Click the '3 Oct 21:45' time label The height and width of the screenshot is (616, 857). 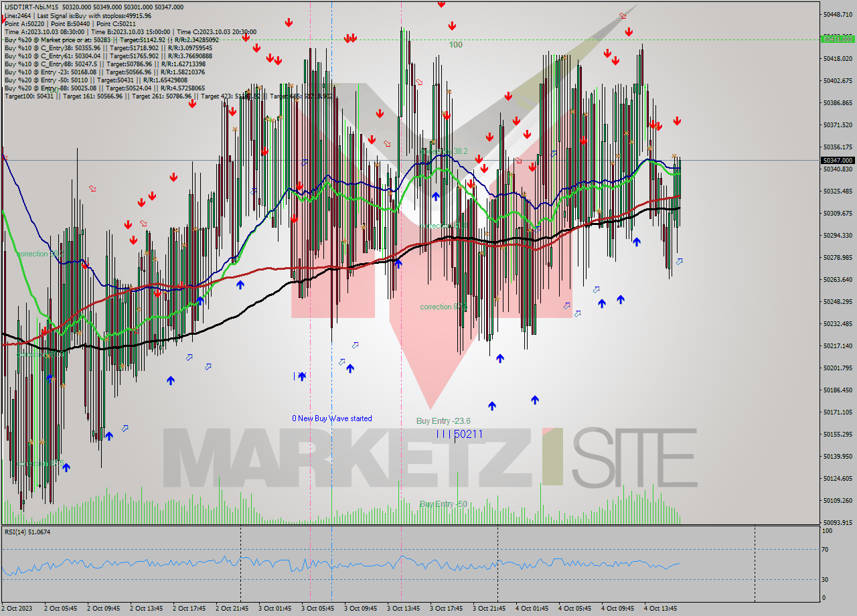pyautogui.click(x=489, y=609)
